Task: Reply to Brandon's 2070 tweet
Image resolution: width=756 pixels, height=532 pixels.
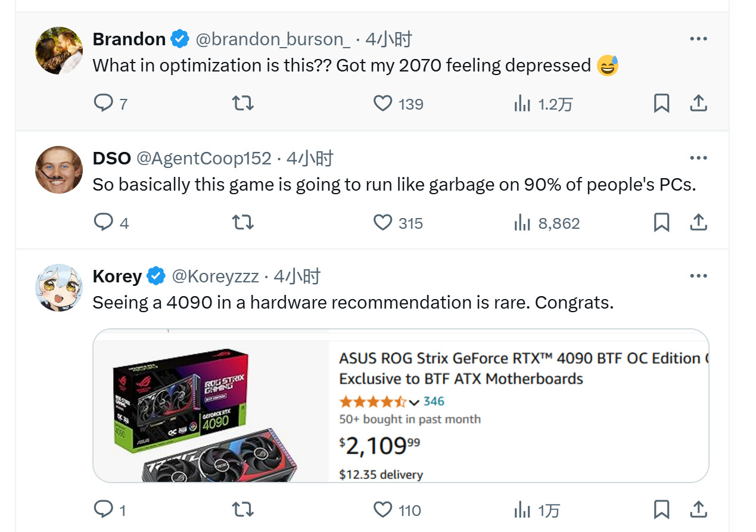Action: pyautogui.click(x=104, y=104)
